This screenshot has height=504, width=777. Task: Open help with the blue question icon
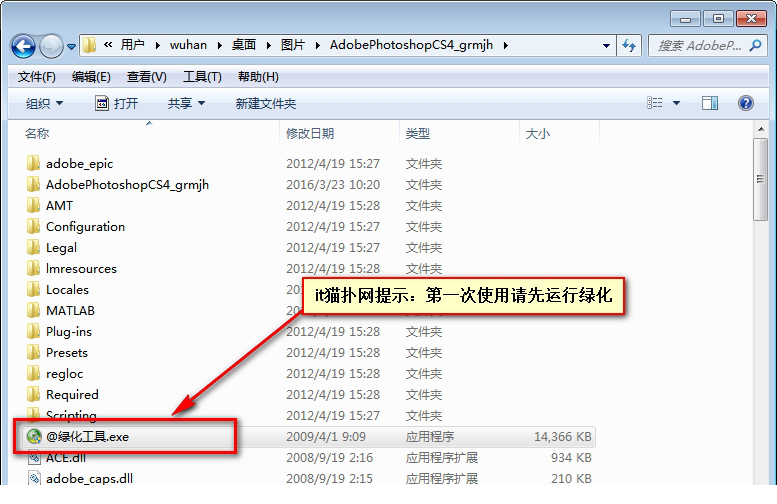pyautogui.click(x=746, y=103)
